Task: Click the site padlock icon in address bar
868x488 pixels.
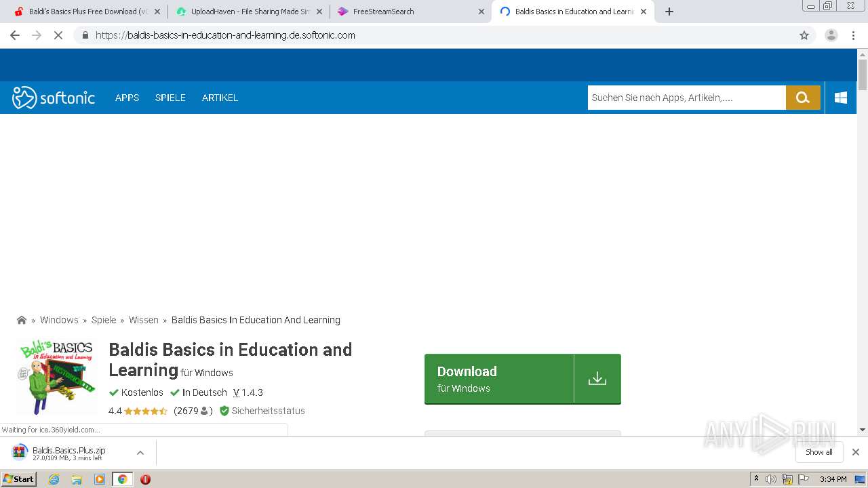Action: tap(85, 35)
